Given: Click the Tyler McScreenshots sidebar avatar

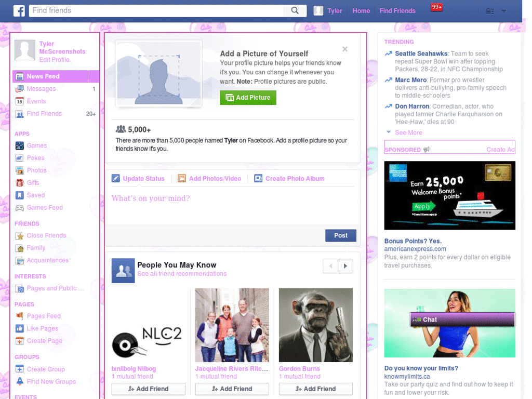Looking at the screenshot, I should click(x=25, y=50).
